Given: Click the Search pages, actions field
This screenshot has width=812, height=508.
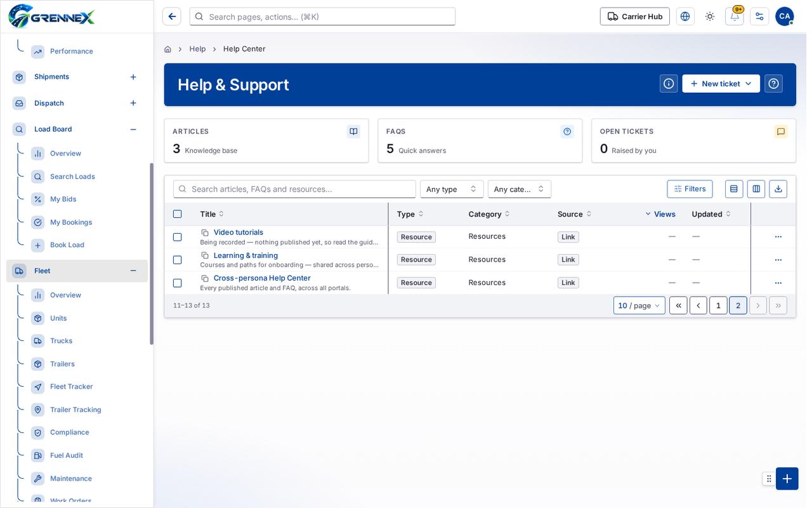Looking at the screenshot, I should pyautogui.click(x=322, y=17).
